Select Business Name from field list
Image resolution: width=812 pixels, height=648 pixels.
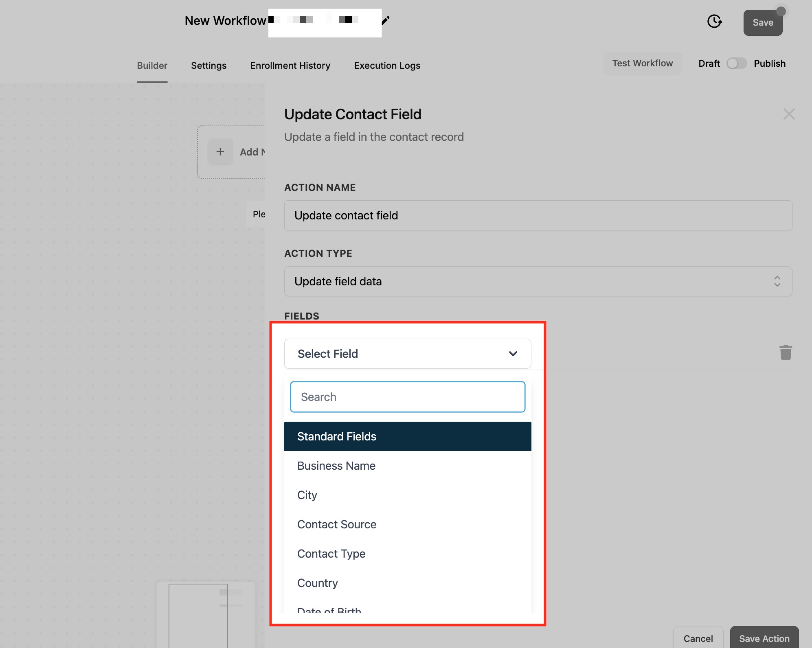(336, 466)
